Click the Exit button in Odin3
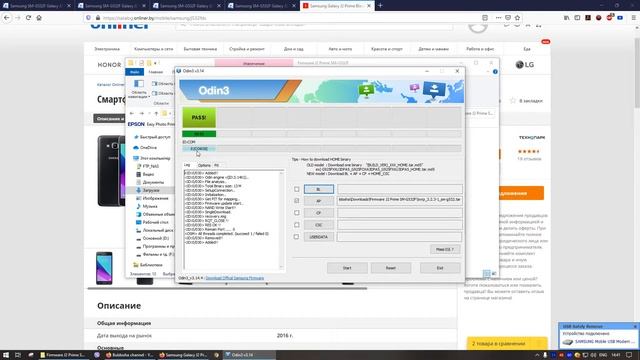640x360 pixels. coord(440,268)
